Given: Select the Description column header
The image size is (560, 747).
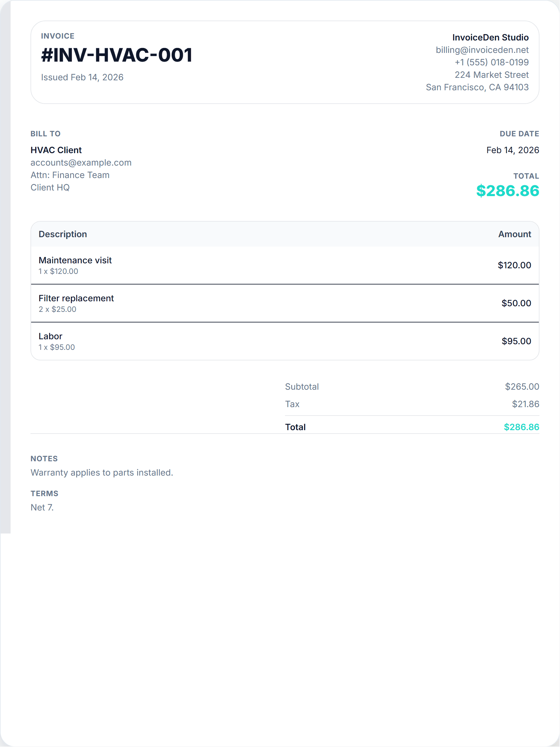Looking at the screenshot, I should [63, 234].
